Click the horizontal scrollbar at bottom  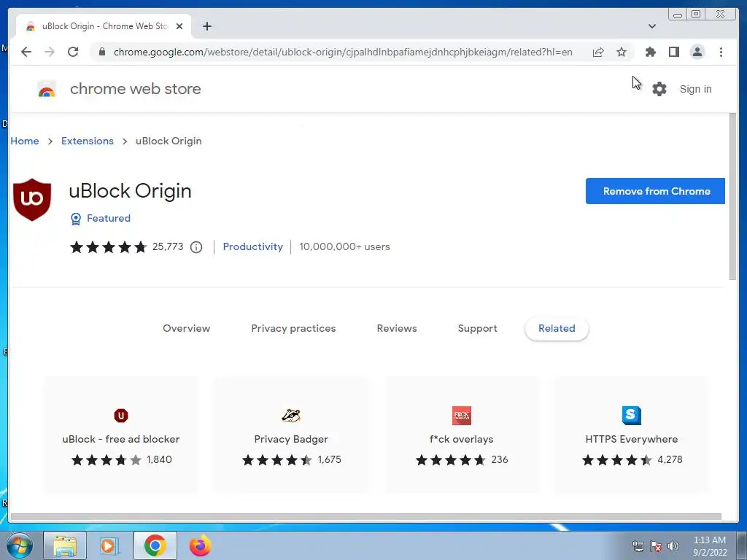pyautogui.click(x=366, y=517)
